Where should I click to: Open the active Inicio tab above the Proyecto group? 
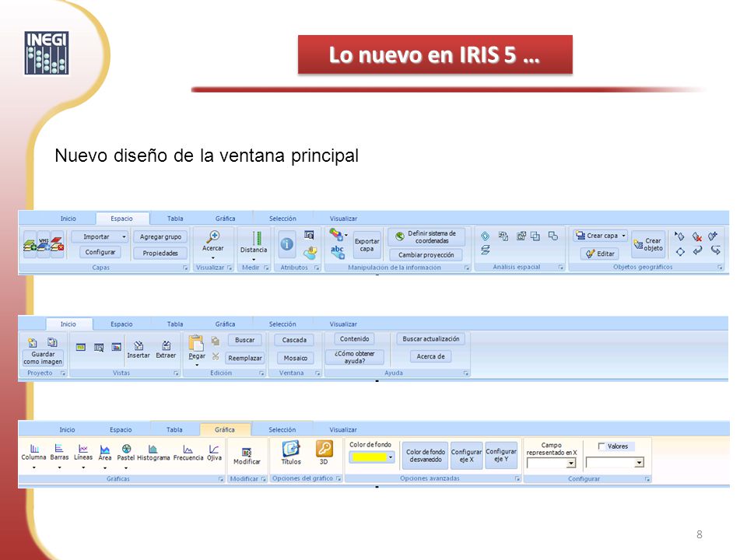point(68,324)
